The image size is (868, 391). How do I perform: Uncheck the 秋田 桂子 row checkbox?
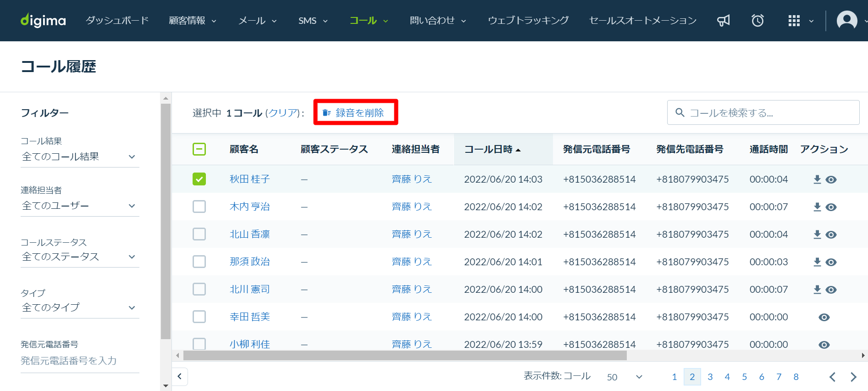(x=199, y=179)
